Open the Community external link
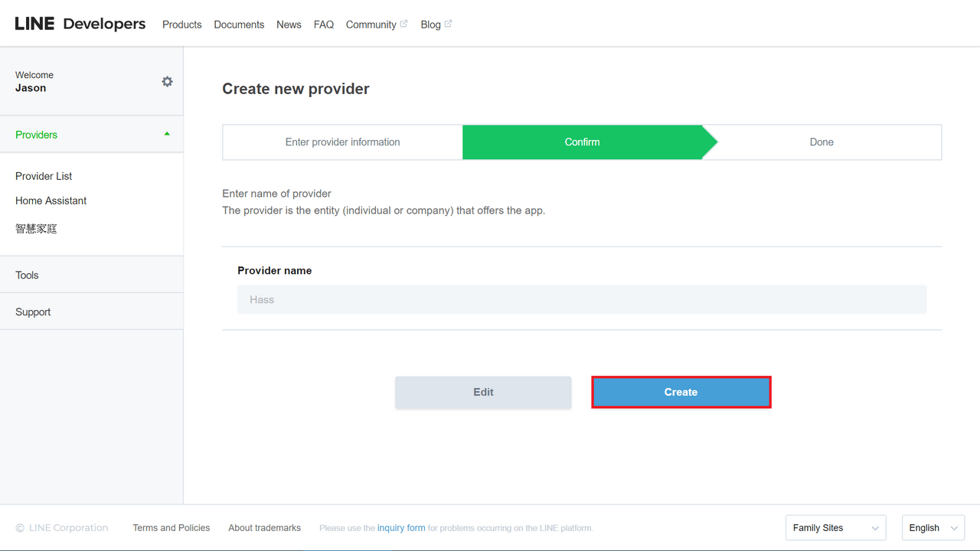The width and height of the screenshot is (980, 551). 377,24
